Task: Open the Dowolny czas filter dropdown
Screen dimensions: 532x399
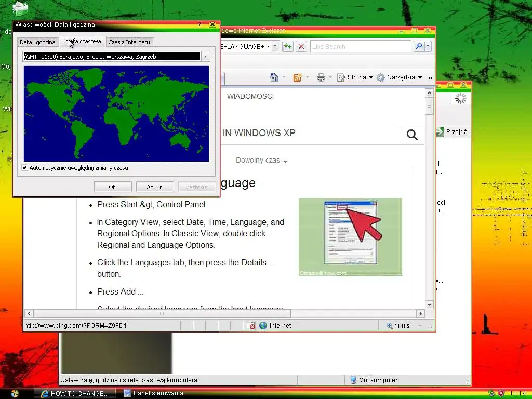Action: [x=261, y=161]
